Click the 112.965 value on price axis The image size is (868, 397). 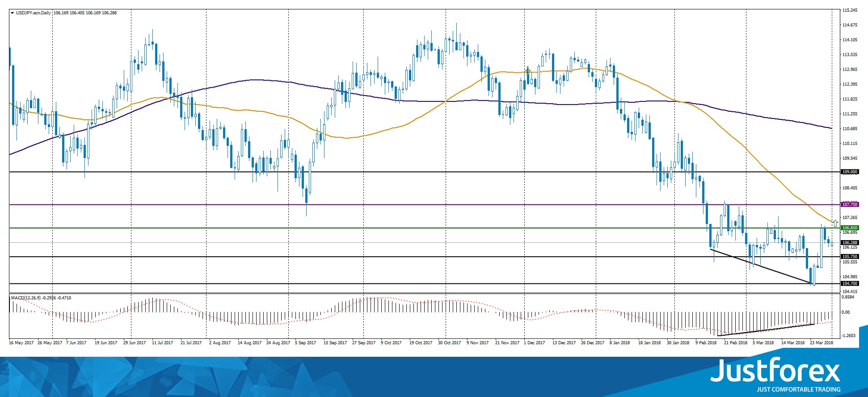[x=850, y=69]
